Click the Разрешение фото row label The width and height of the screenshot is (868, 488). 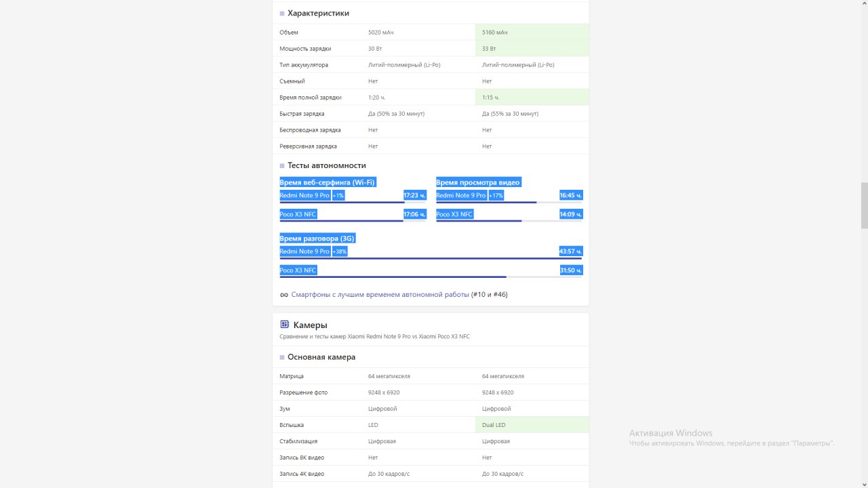tap(304, 392)
